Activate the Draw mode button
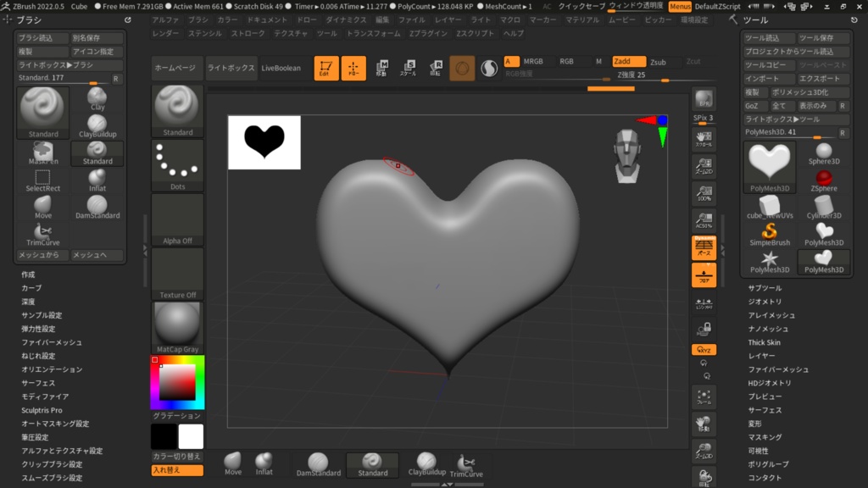 coord(353,68)
